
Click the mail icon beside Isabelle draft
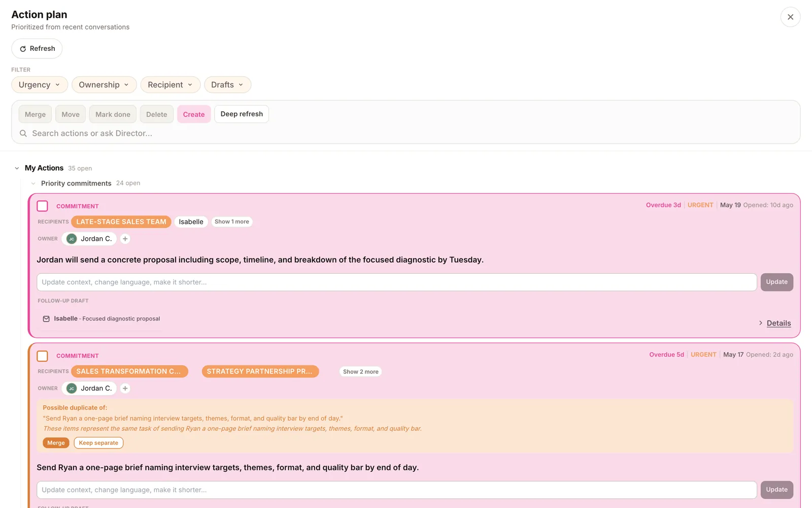[x=46, y=319]
